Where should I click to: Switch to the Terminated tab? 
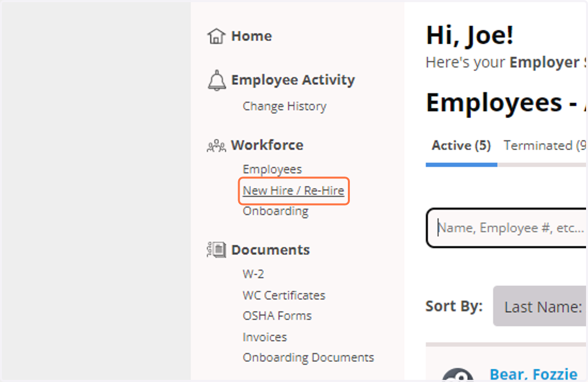click(545, 146)
